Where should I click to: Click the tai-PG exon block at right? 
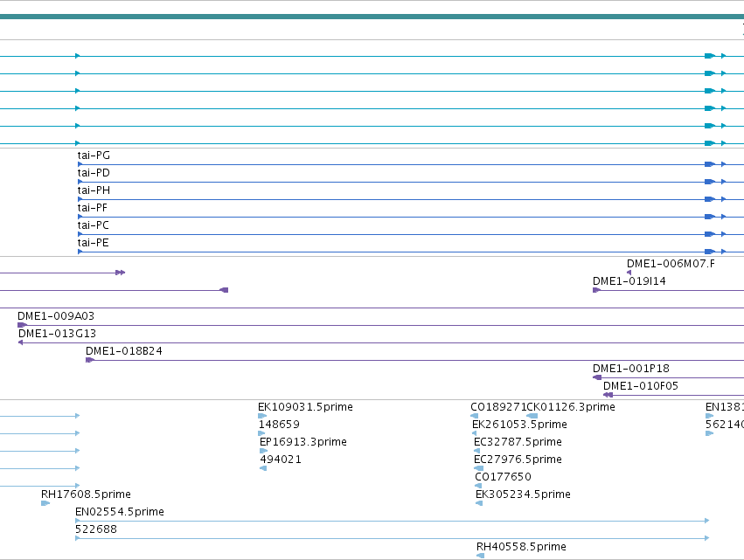click(x=710, y=164)
